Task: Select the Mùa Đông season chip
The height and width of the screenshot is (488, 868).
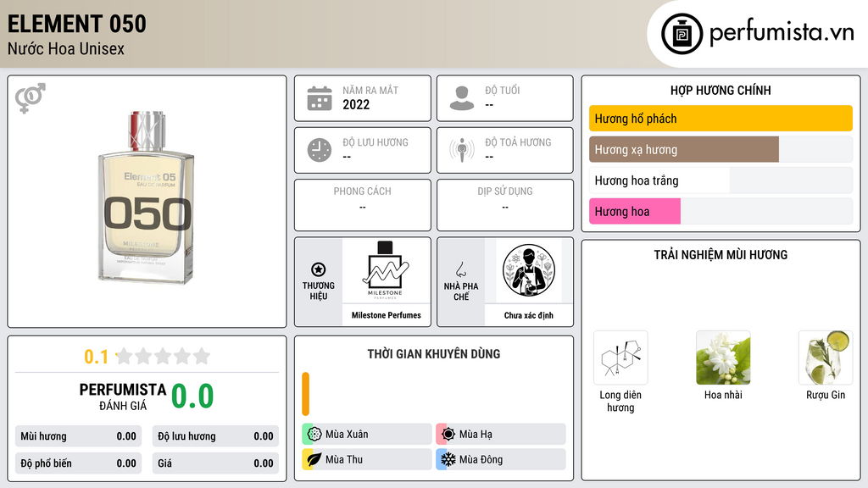Action: point(501,459)
